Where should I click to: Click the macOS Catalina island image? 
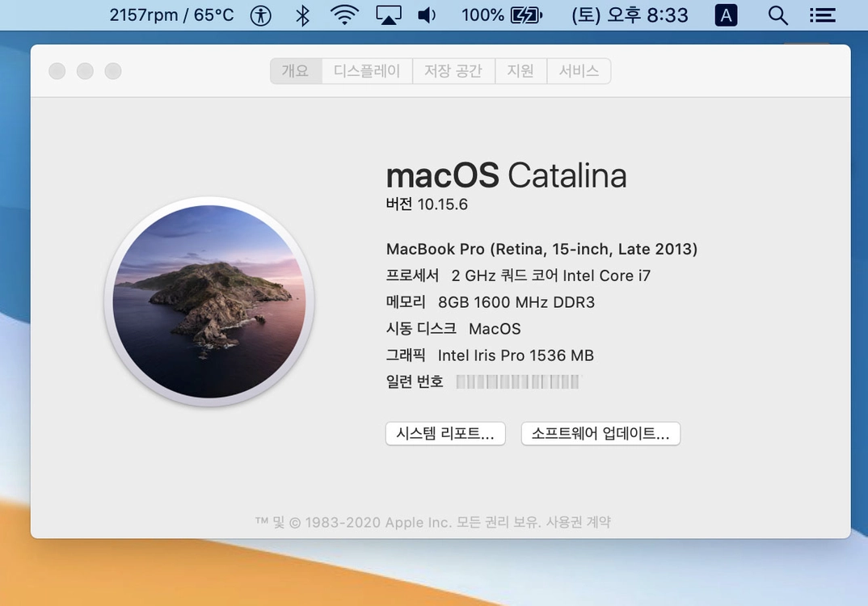(x=209, y=301)
